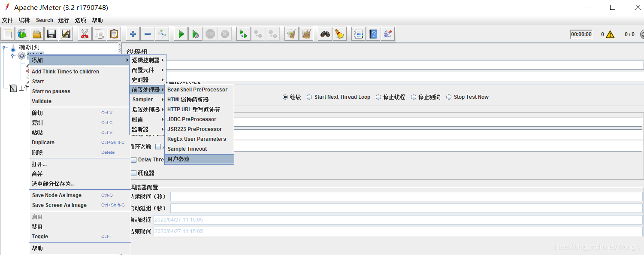This screenshot has height=255, width=644.
Task: Click the Clear broom-with-gear icon
Action: tap(291, 33)
